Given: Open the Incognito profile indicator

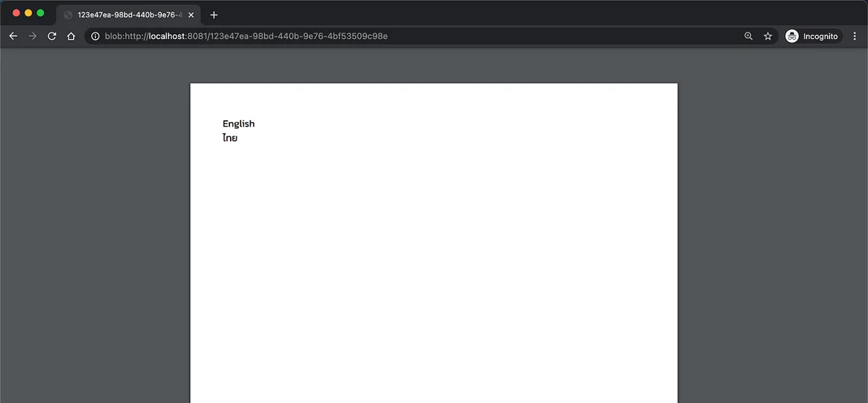Looking at the screenshot, I should coord(814,36).
